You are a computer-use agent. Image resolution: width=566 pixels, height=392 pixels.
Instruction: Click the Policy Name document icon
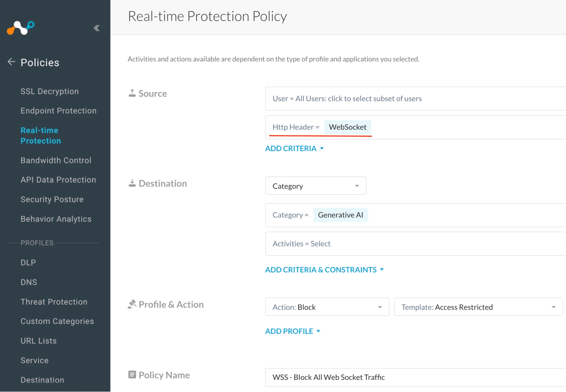[x=132, y=375]
